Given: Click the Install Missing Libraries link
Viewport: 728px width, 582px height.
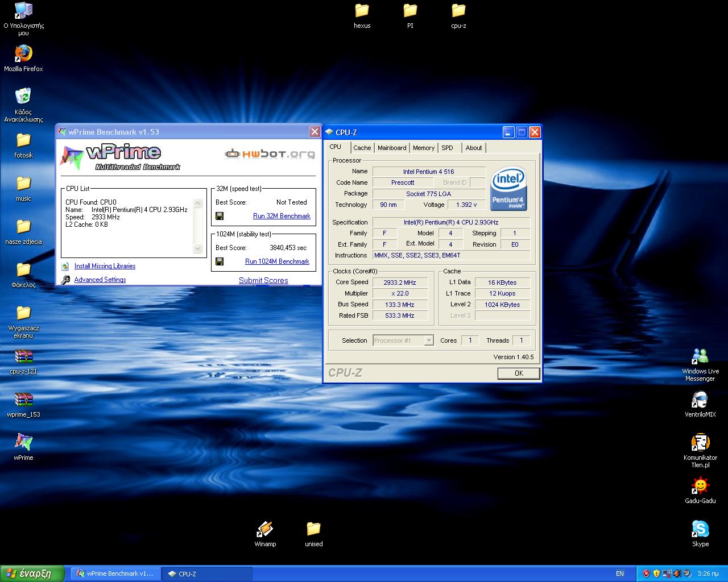Looking at the screenshot, I should click(x=105, y=266).
